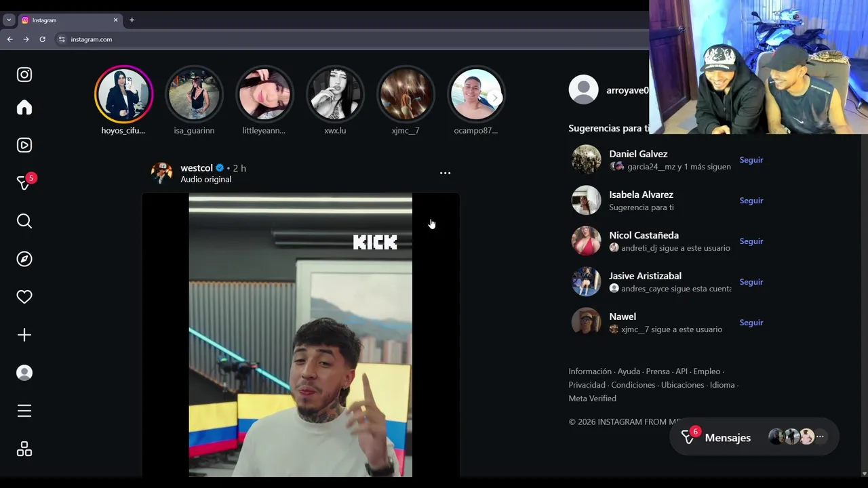
Task: Select the Instagram browser tab
Action: (69, 20)
